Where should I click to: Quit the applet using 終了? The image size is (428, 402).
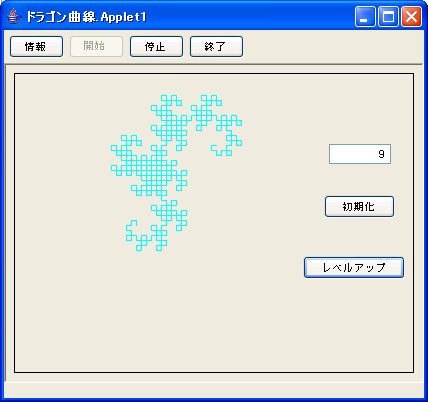[x=216, y=47]
